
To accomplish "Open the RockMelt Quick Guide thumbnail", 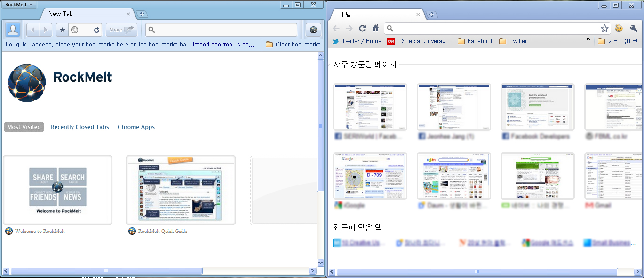I will click(x=181, y=190).
